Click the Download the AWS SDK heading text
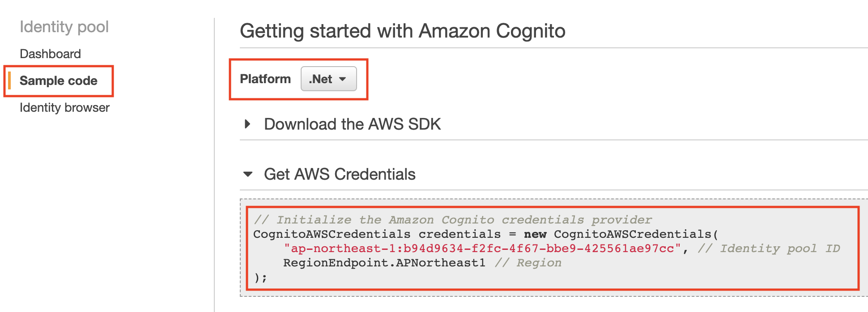This screenshot has width=868, height=312. coord(353,124)
